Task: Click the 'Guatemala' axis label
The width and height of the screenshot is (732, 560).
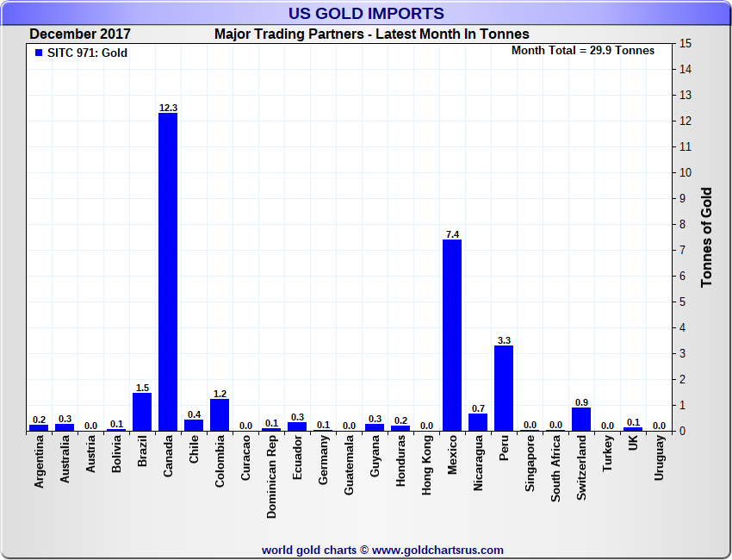Action: pyautogui.click(x=349, y=464)
